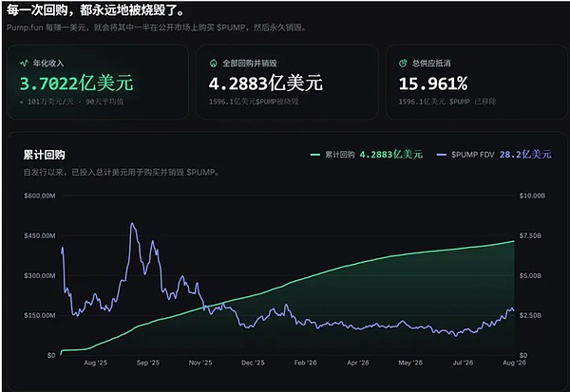Click the pie chart icon beside 总供应抵消
This screenshot has height=392, width=570.
403,64
